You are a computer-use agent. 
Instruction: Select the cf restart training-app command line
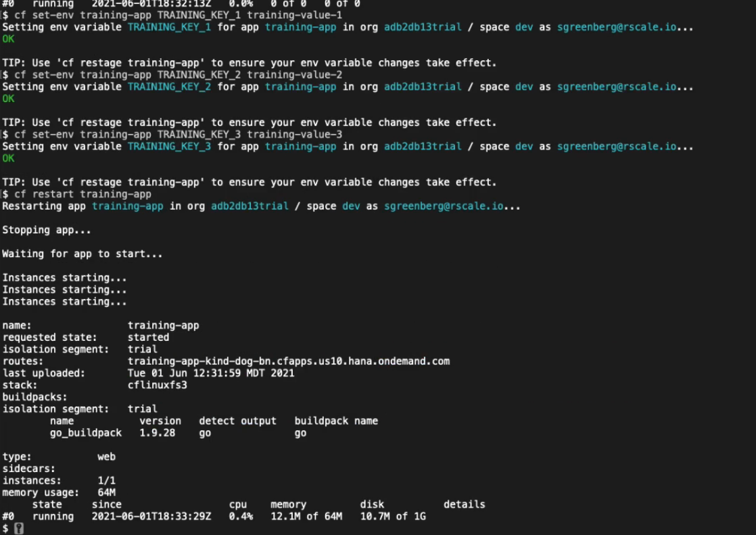coord(74,193)
